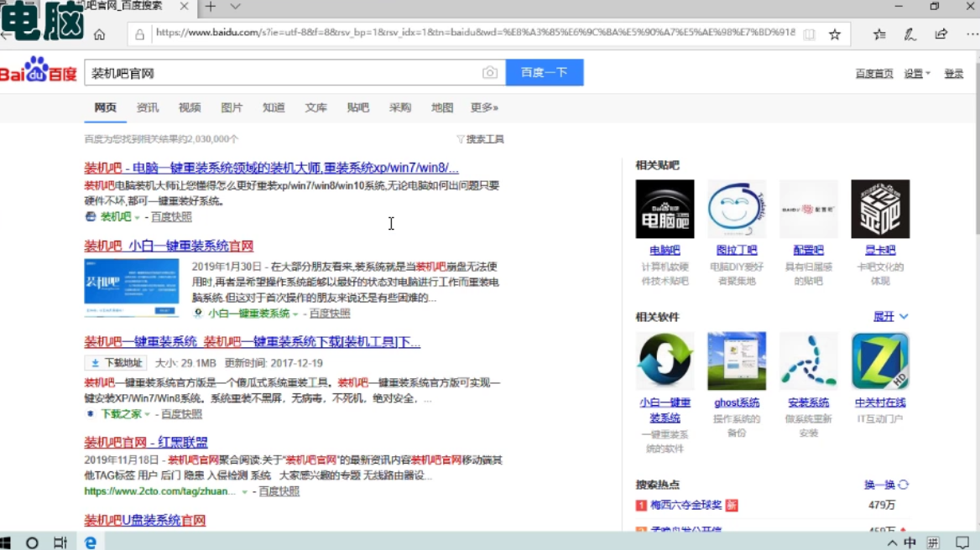This screenshot has width=980, height=550.
Task: Click the 百度一下 search button
Action: tap(545, 72)
